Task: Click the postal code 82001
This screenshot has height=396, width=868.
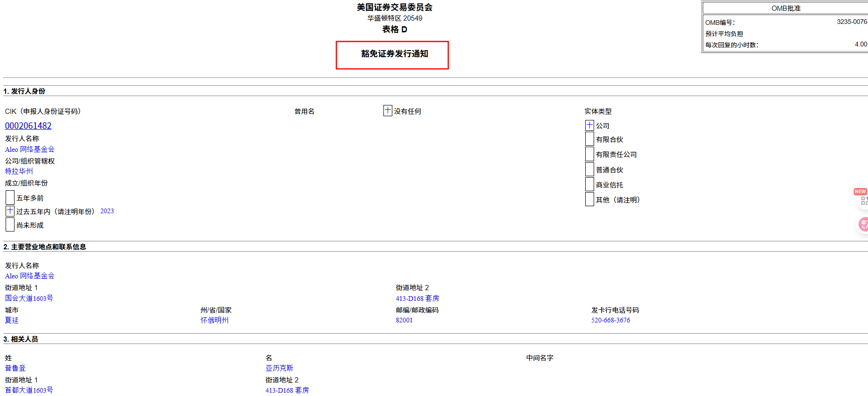Action: (404, 320)
